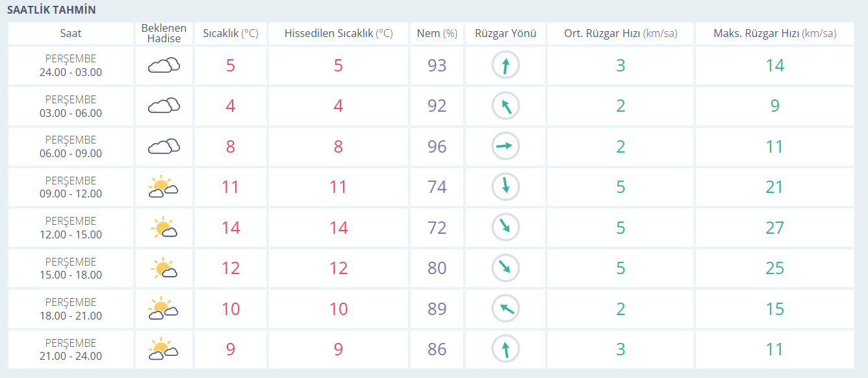868x378 pixels.
Task: Click the right-pointing wind arrow for 06.00 - 09.00
Action: click(x=505, y=147)
